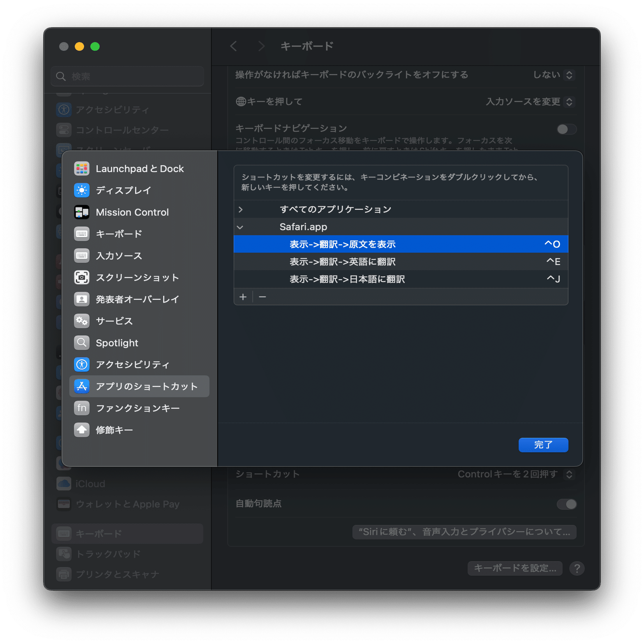Disable 自動句読点

[567, 504]
